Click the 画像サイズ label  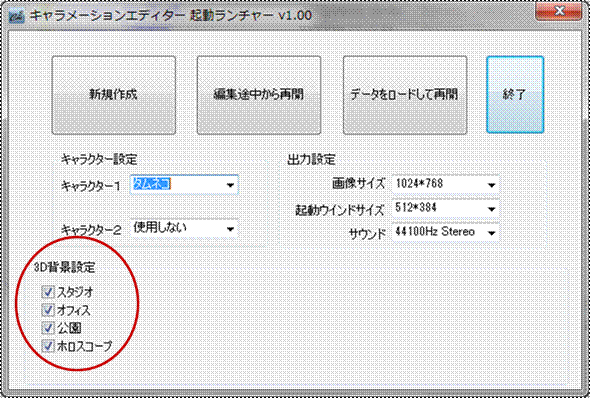pyautogui.click(x=359, y=184)
